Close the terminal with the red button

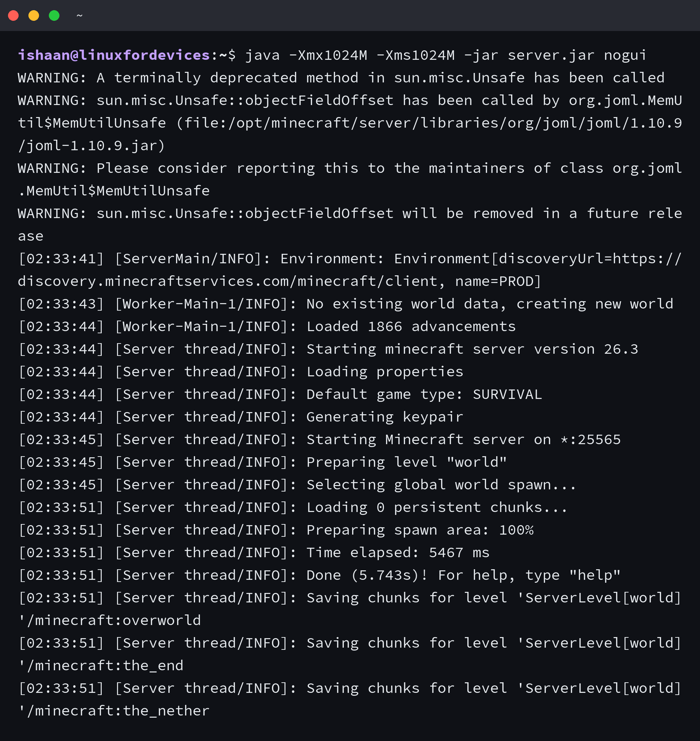pos(13,15)
